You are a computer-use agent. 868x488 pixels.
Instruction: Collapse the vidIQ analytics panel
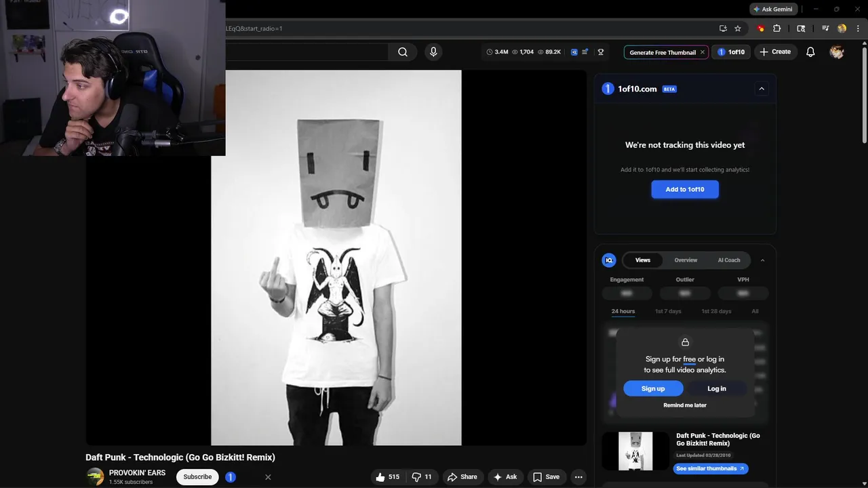click(x=762, y=260)
